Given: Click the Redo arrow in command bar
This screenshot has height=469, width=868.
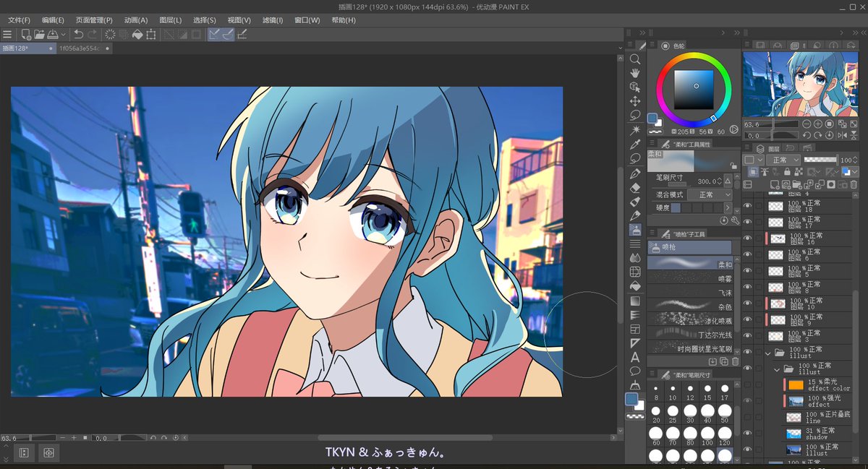Looking at the screenshot, I should (93, 34).
